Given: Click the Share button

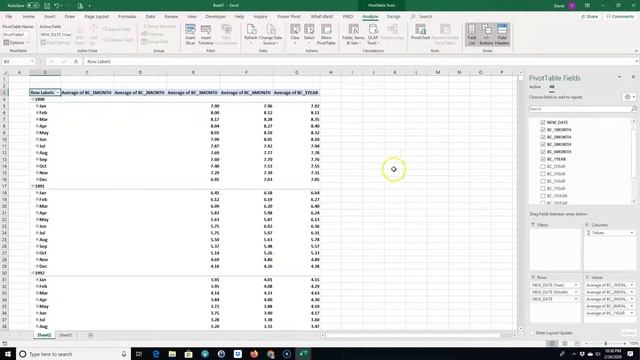Looking at the screenshot, I should tap(589, 17).
